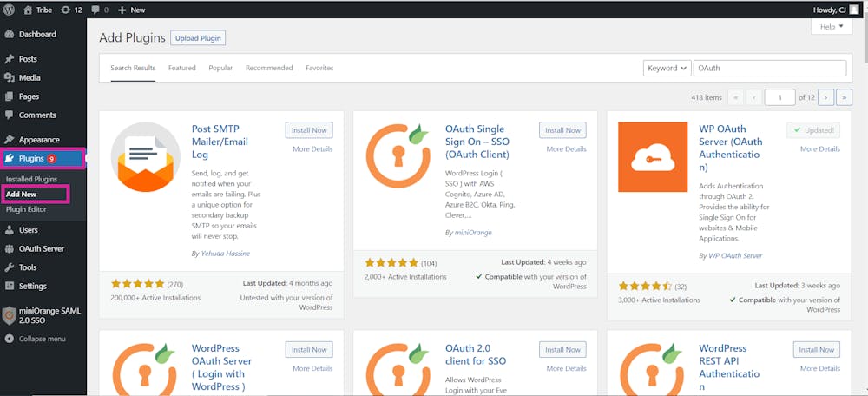
Task: Open the Comments sidebar menu
Action: (37, 115)
